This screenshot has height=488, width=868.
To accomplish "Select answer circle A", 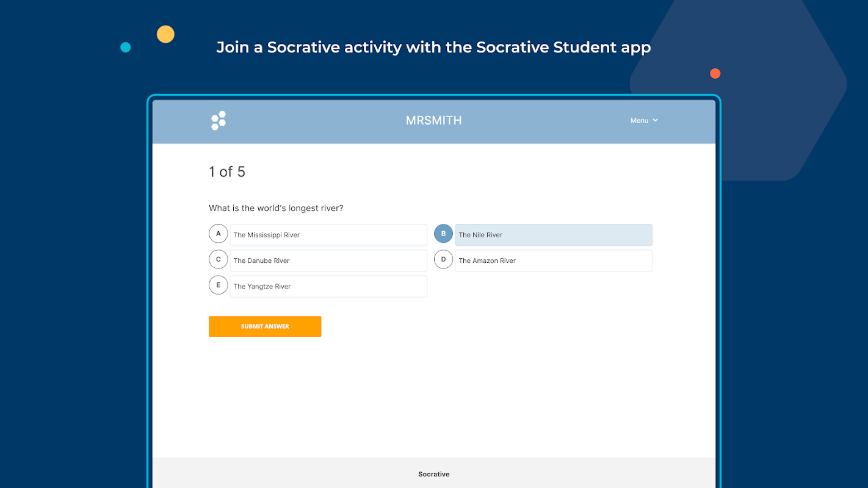I will click(x=218, y=234).
